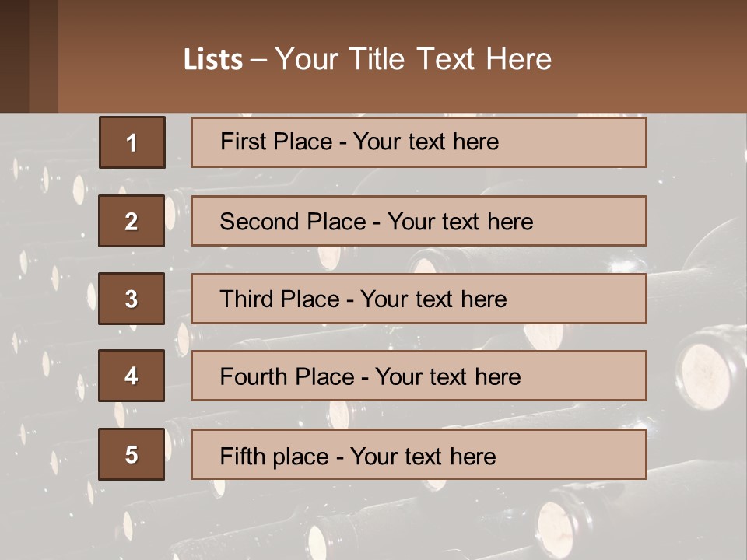Click the words Title Text Here
The width and height of the screenshot is (747, 560).
(x=451, y=59)
